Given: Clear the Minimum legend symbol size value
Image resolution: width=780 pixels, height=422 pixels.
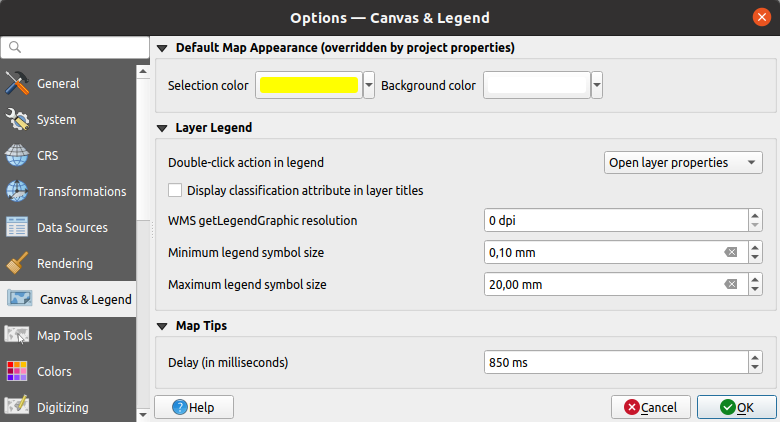Looking at the screenshot, I should 731,253.
